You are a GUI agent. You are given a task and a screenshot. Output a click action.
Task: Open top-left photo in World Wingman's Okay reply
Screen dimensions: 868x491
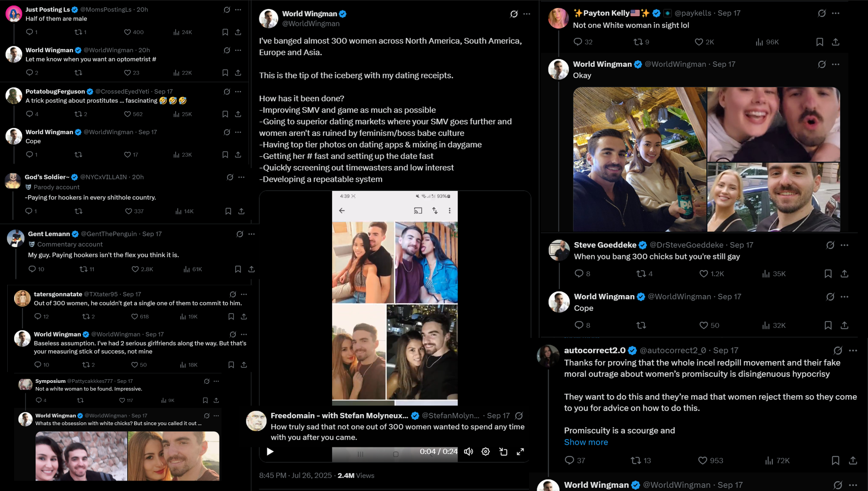coord(640,159)
